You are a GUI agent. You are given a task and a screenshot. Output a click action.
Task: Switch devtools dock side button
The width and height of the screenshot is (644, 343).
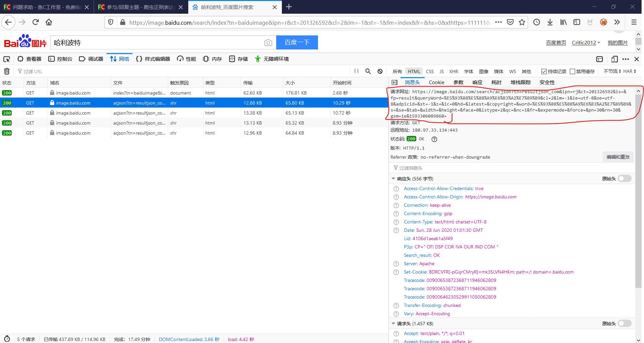click(600, 59)
